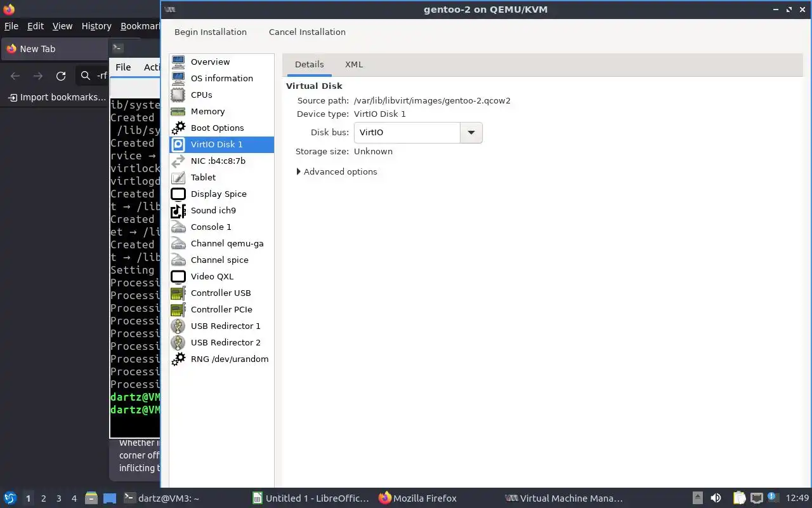This screenshot has width=812, height=508.
Task: Click the clipboard icon in system tray
Action: [739, 498]
